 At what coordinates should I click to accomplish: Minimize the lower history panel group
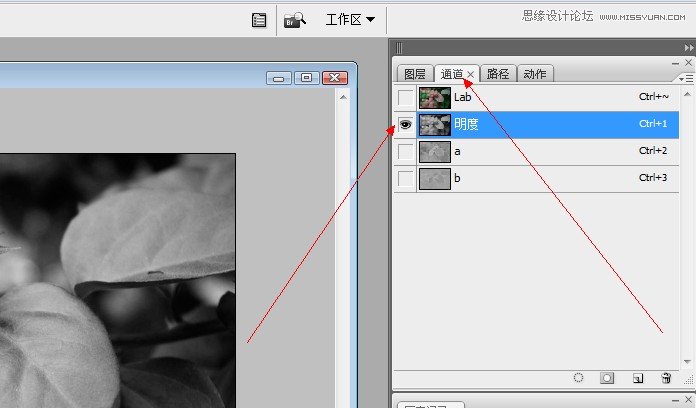[676, 401]
